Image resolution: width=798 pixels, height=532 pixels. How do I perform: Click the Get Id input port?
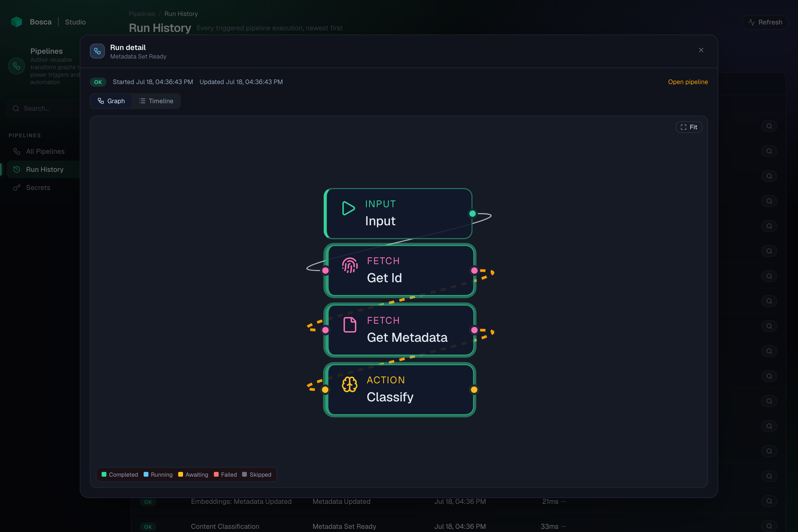click(x=325, y=271)
